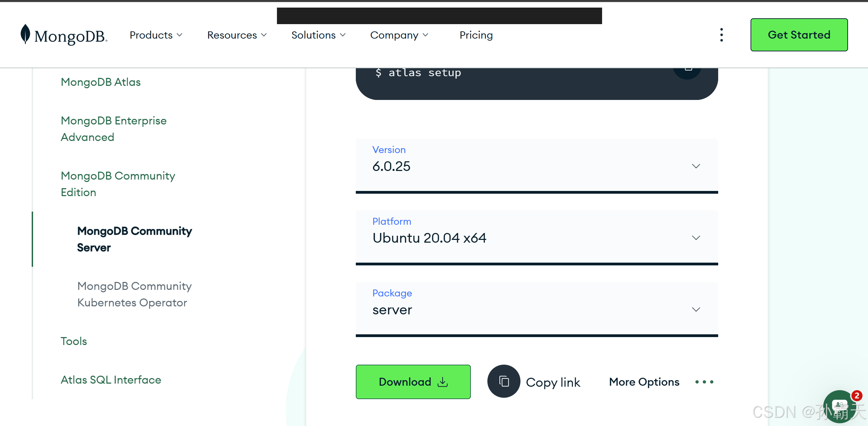Expand the Package server dropdown
Image resolution: width=868 pixels, height=426 pixels.
click(537, 310)
